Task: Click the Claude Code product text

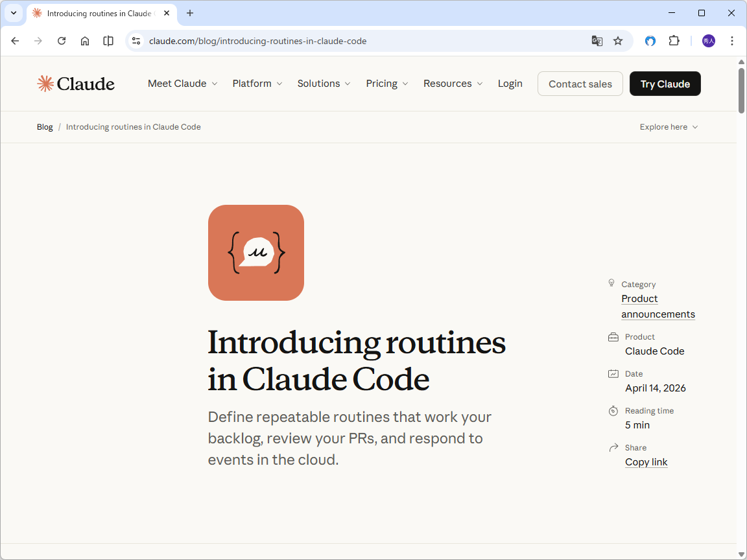Action: [654, 351]
